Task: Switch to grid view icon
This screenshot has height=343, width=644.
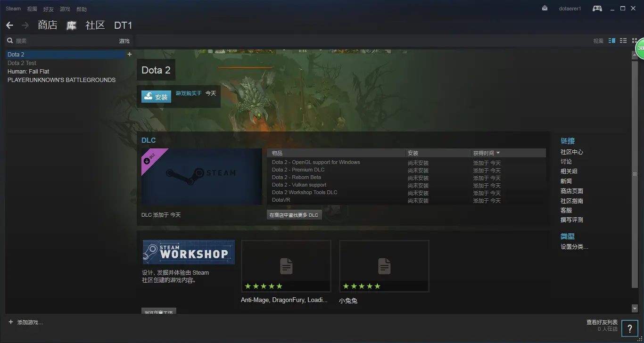Action: pyautogui.click(x=634, y=41)
